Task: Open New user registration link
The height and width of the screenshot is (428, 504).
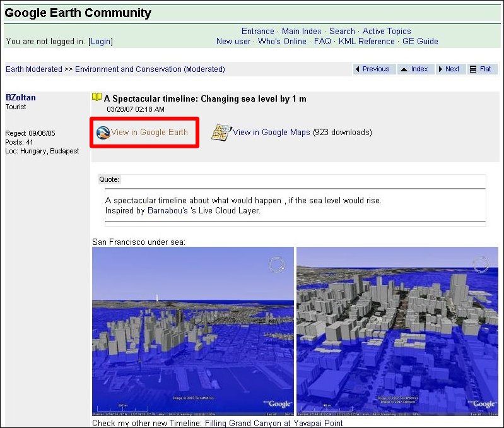Action: [233, 42]
